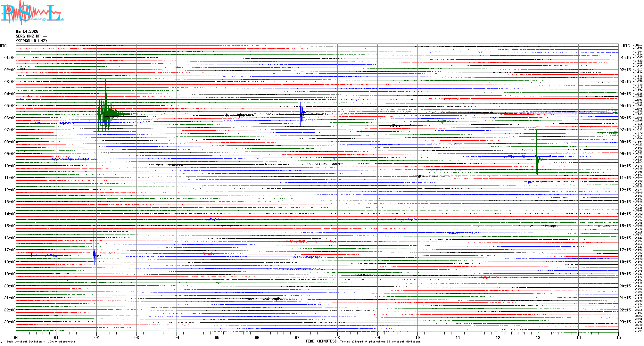
Task: Select the 23:00 hour label on left
Action: 10,322
